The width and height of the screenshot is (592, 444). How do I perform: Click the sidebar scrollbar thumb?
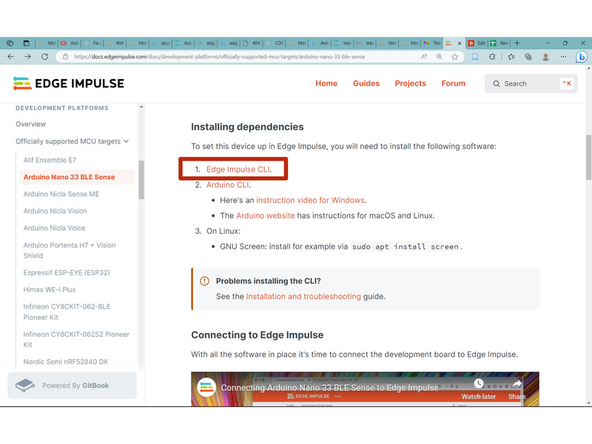pos(141,180)
